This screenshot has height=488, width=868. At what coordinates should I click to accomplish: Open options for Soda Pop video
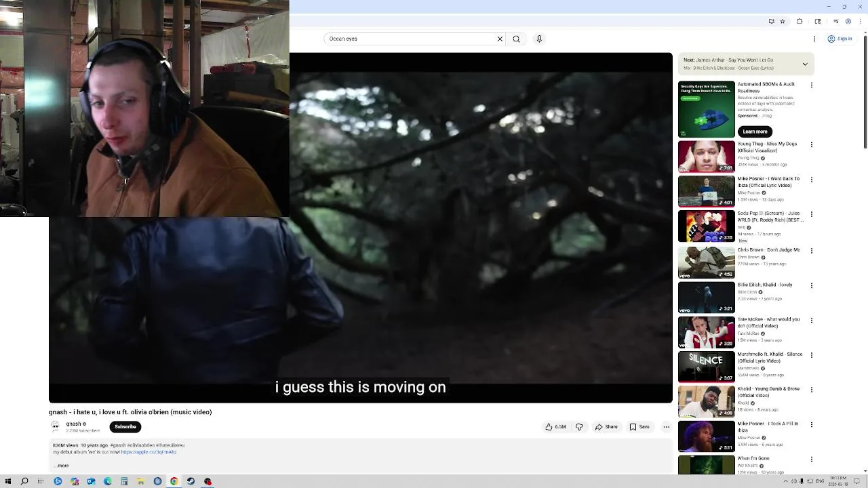point(812,215)
